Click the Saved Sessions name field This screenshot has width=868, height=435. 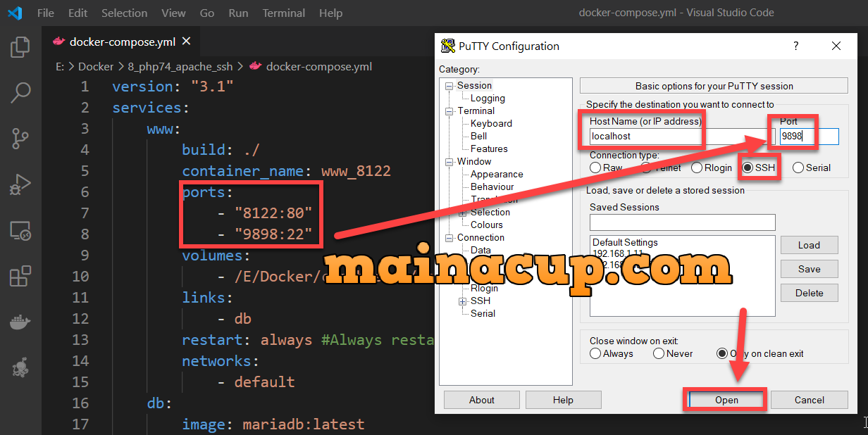[x=682, y=222]
